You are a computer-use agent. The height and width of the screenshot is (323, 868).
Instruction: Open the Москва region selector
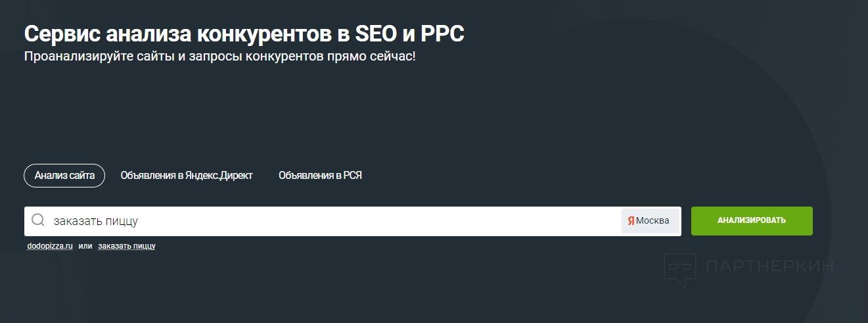(650, 221)
